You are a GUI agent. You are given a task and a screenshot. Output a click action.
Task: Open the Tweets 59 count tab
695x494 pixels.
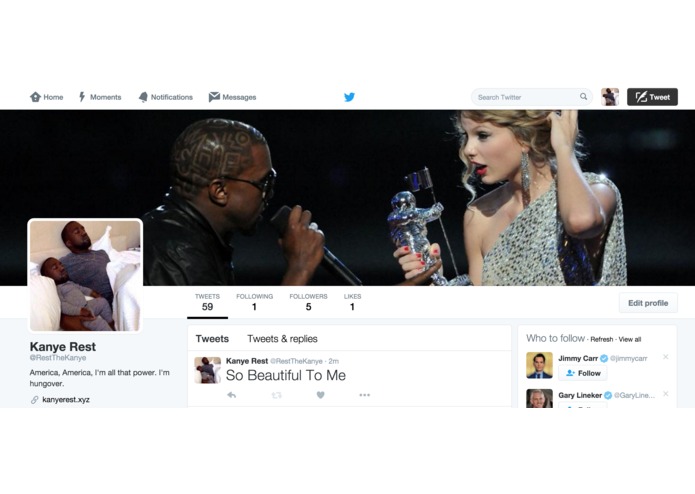click(x=207, y=302)
